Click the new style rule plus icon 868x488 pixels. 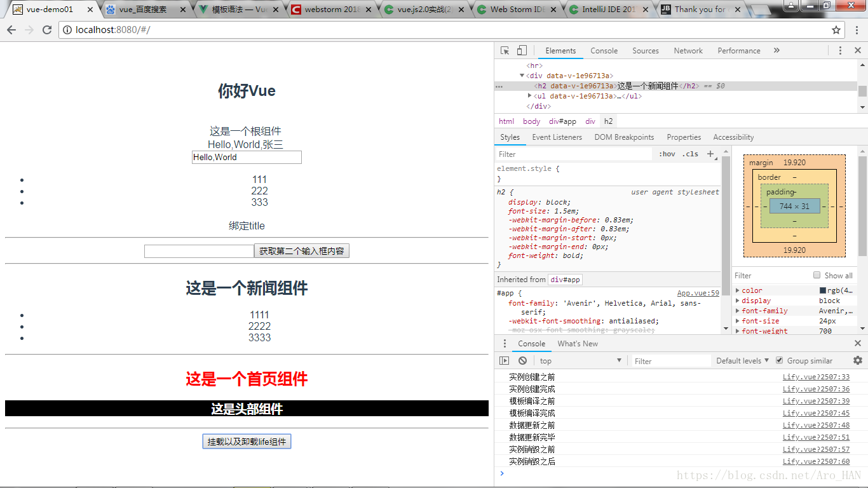tap(710, 154)
